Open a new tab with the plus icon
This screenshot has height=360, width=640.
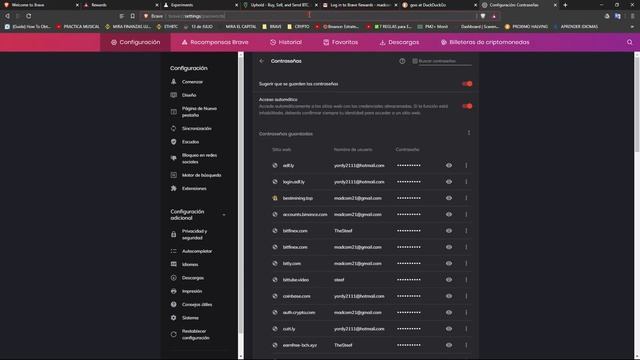pyautogui.click(x=565, y=5)
